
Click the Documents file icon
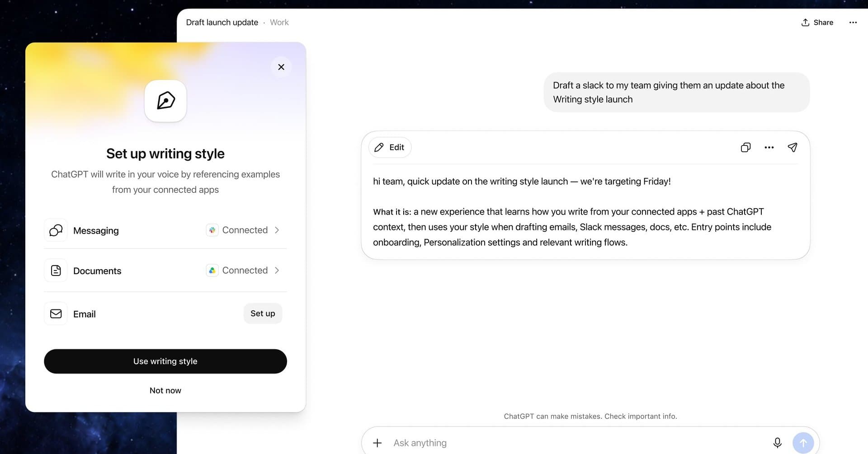coord(56,271)
